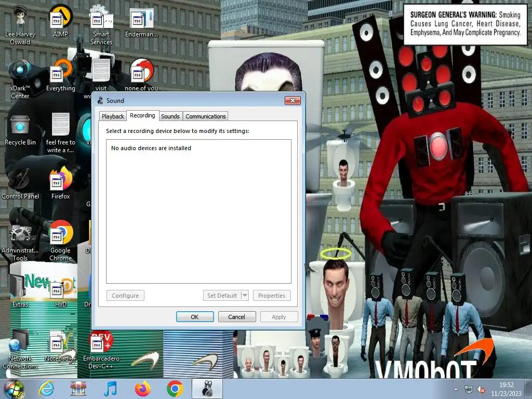Open the 'none of you' desktop shortcut

141,75
